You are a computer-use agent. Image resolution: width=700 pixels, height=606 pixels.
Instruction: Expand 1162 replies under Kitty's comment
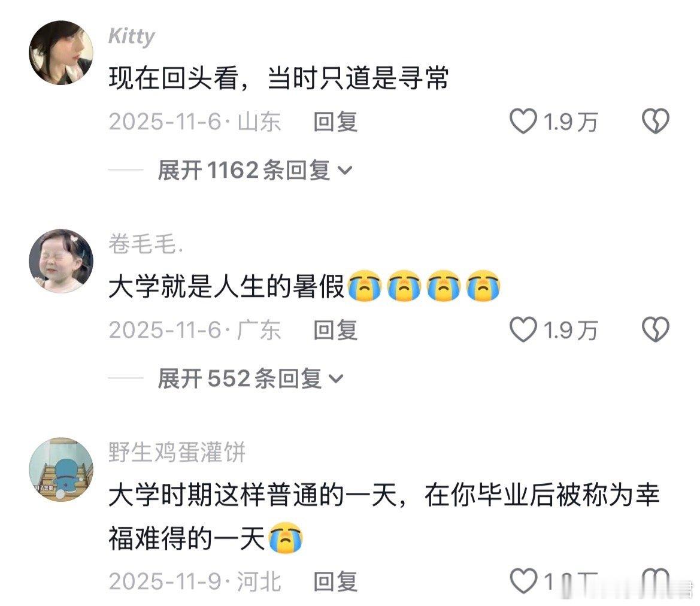[255, 170]
